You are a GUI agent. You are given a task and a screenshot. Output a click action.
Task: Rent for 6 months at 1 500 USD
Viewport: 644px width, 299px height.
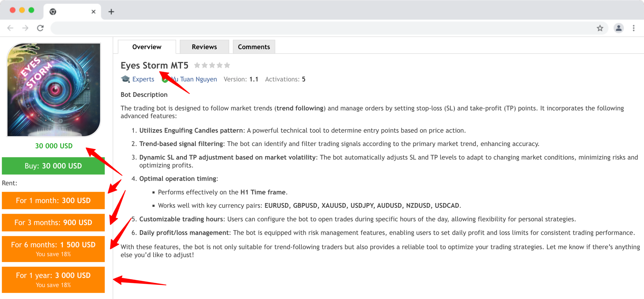tap(53, 249)
